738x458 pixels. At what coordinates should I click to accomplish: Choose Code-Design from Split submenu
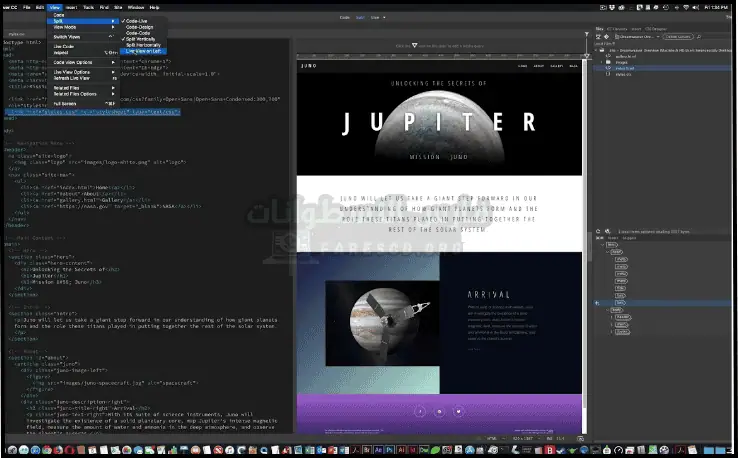click(139, 26)
